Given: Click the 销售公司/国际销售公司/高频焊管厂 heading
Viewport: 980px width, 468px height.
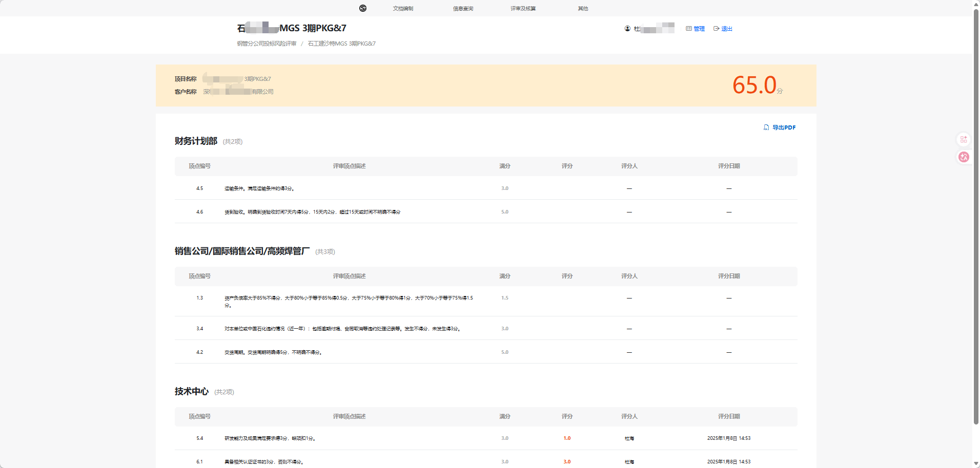Looking at the screenshot, I should click(242, 251).
